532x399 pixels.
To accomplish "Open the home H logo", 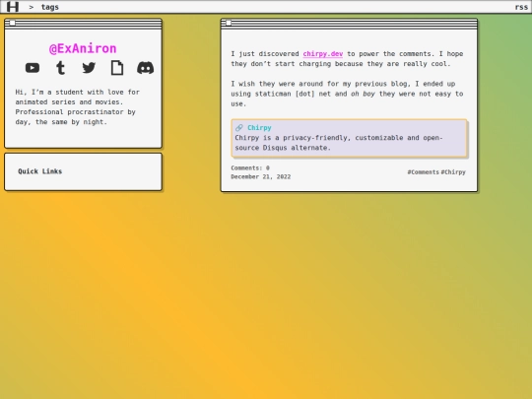I will point(13,7).
